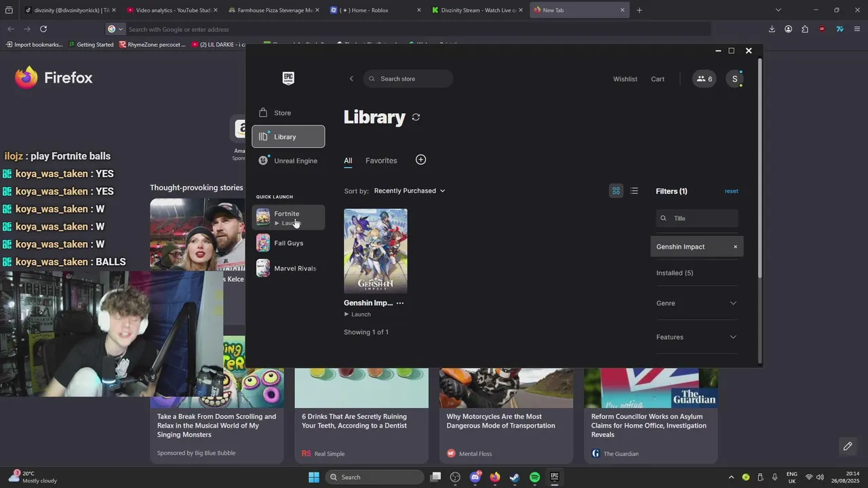Open Unreal Engine in the sidebar

pyautogui.click(x=288, y=161)
